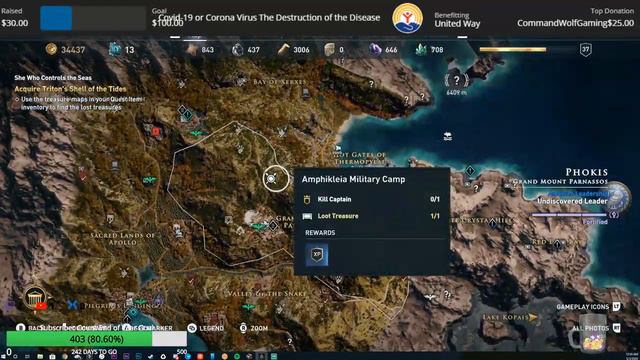This screenshot has width=640, height=360.
Task: Select the ship icon in the sea
Action: (448, 136)
